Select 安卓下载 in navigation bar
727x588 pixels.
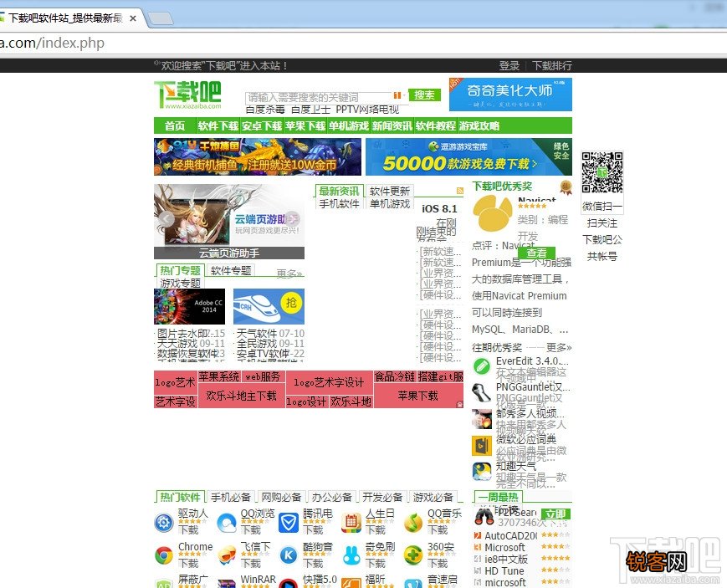click(x=262, y=125)
